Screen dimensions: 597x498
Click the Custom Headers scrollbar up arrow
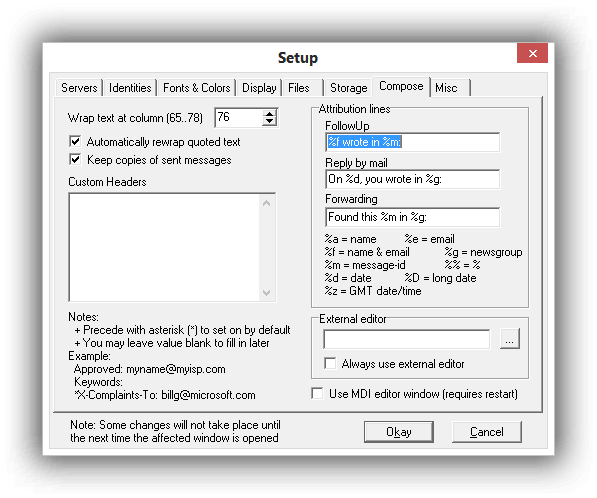pyautogui.click(x=267, y=203)
